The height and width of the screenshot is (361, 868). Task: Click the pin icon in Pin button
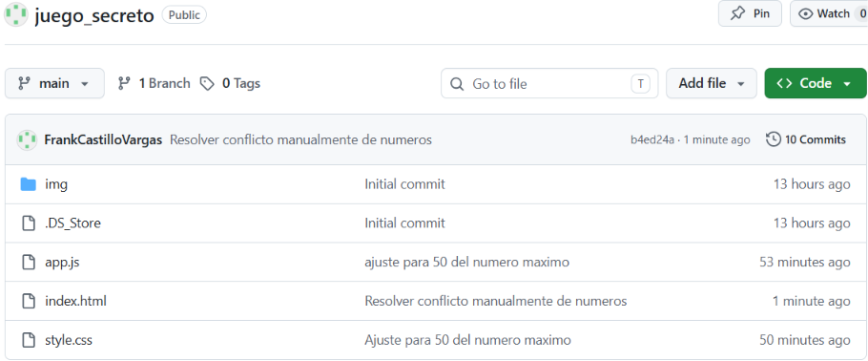click(x=737, y=14)
